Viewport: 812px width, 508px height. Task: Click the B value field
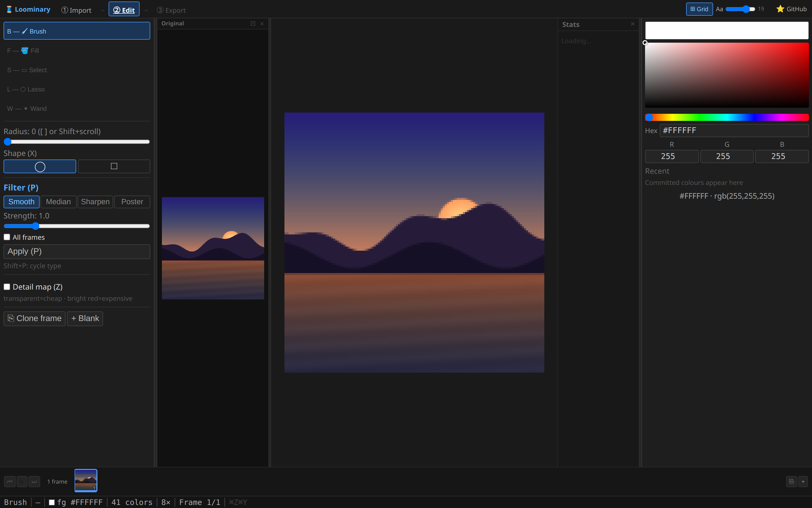[782, 156]
